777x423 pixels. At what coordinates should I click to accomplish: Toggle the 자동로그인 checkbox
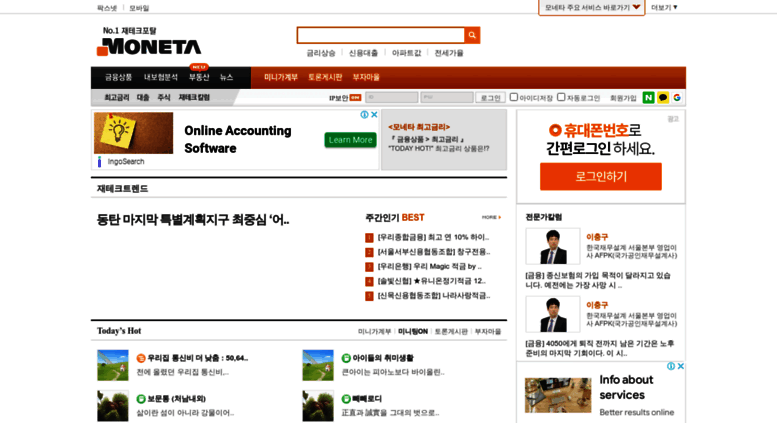[x=561, y=97]
